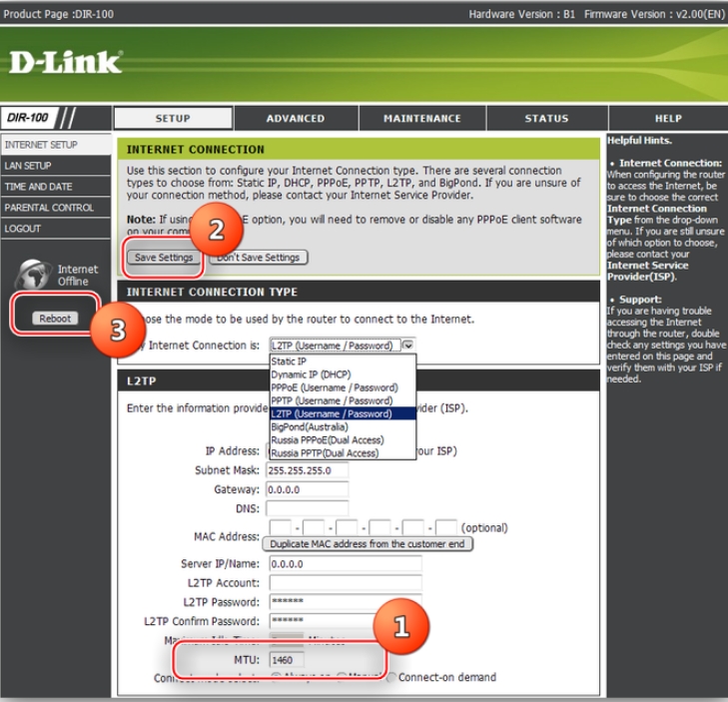Click the Gateway input field
Screen dimensions: 728x702
pos(307,489)
